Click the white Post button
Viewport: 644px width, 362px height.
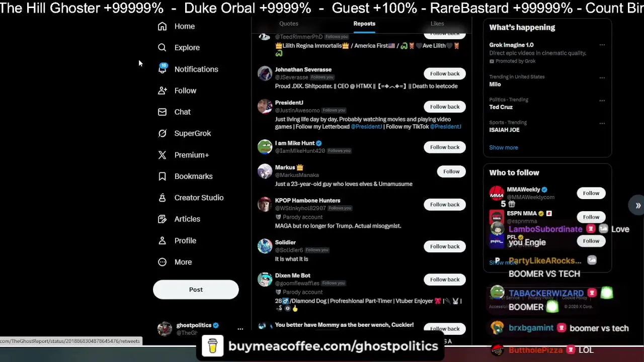pyautogui.click(x=196, y=290)
